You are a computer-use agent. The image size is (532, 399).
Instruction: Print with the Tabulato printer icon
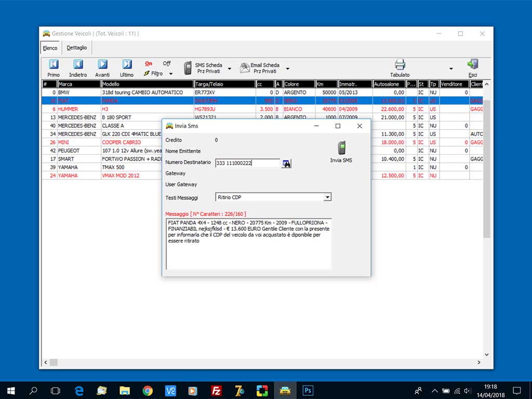pos(400,64)
